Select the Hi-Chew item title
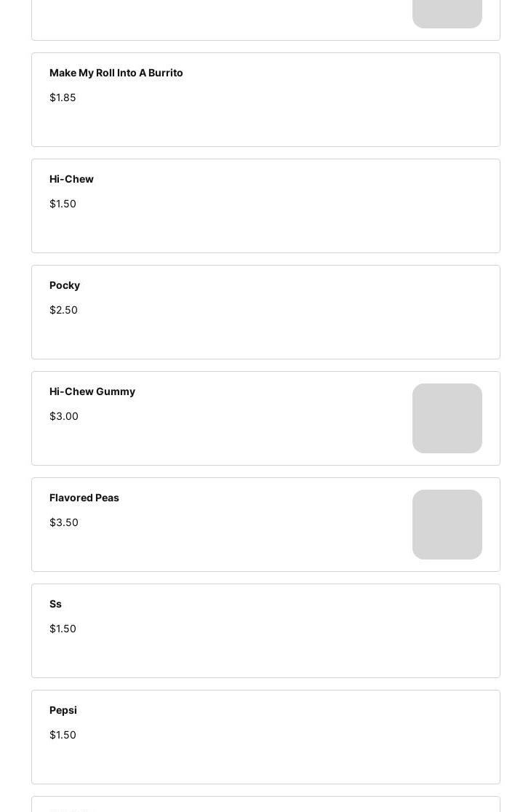This screenshot has width=531, height=812. [x=71, y=179]
